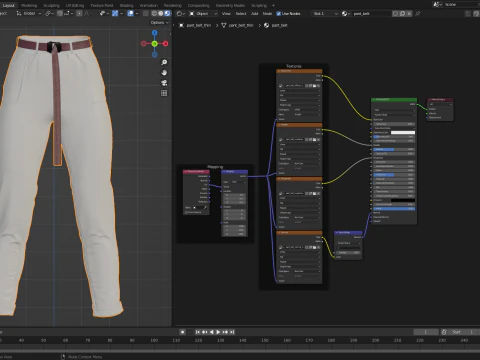
Task: Open the node editor Node menu
Action: click(x=267, y=14)
